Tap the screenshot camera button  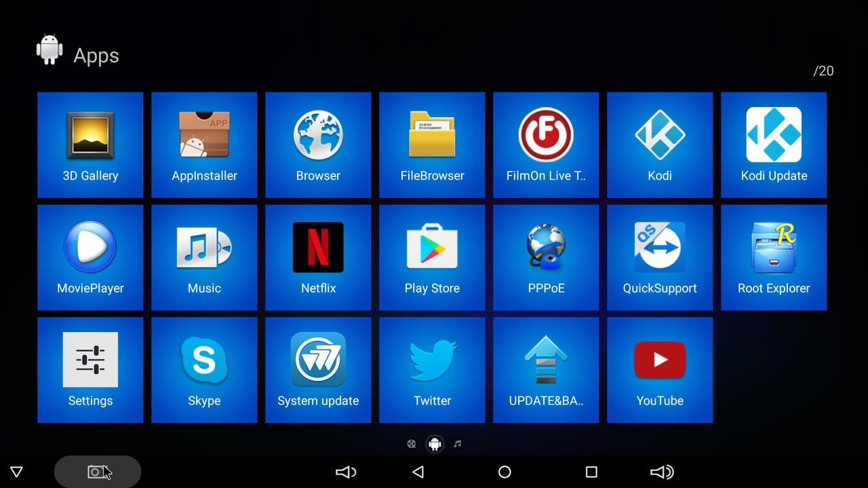click(x=98, y=472)
